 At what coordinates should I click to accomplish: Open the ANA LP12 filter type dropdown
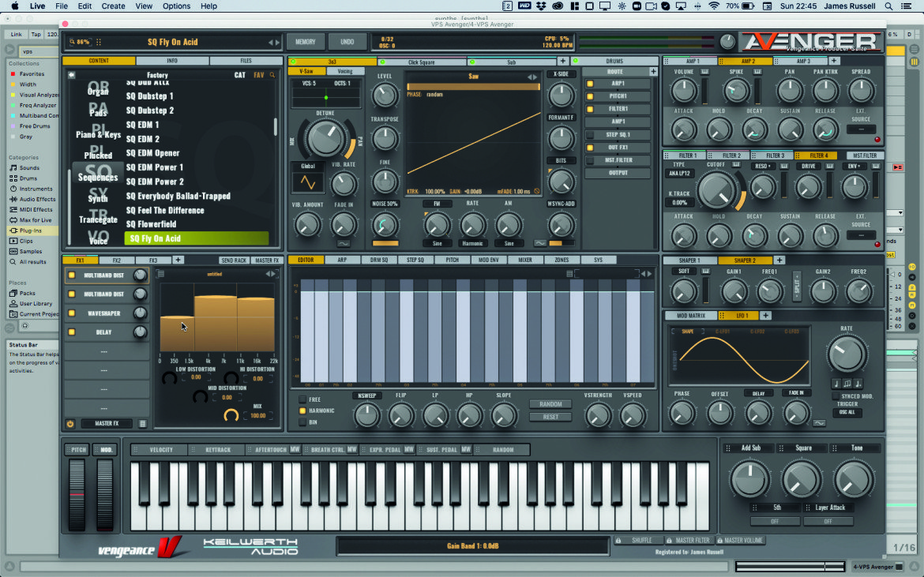pos(679,174)
